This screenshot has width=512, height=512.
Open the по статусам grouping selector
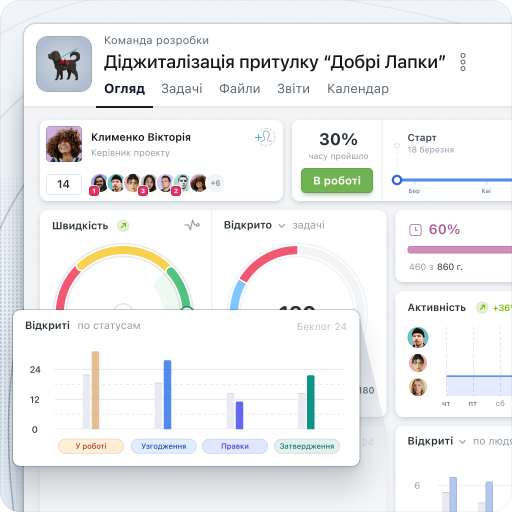click(109, 326)
